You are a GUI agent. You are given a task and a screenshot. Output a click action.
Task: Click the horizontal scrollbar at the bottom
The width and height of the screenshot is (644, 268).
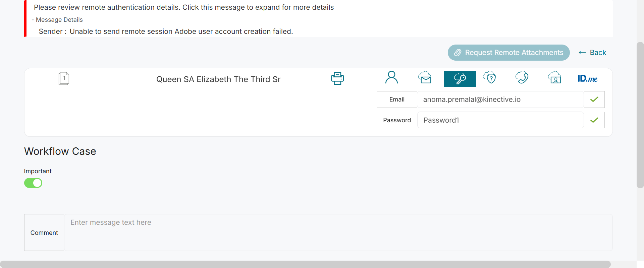click(305, 264)
